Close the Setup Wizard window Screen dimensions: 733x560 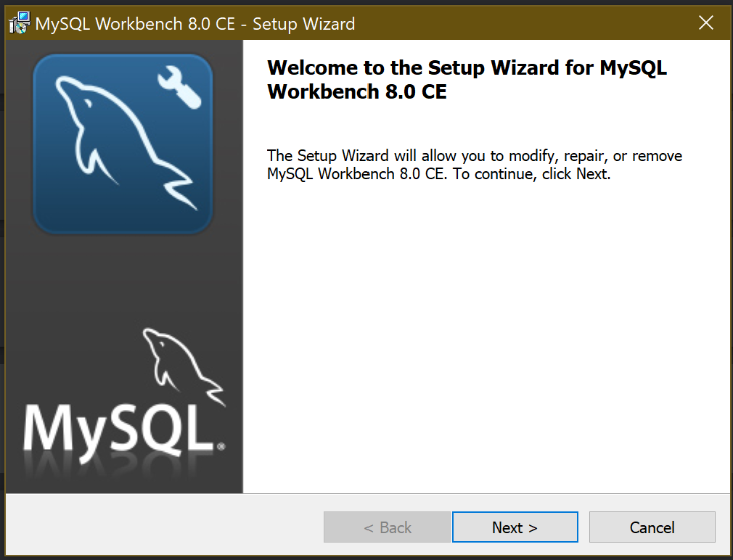[706, 22]
